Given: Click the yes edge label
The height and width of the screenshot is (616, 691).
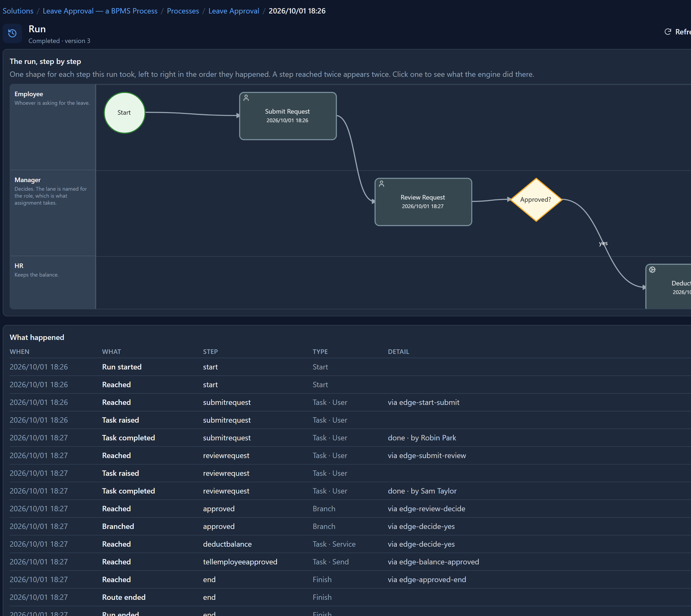Looking at the screenshot, I should (x=603, y=243).
